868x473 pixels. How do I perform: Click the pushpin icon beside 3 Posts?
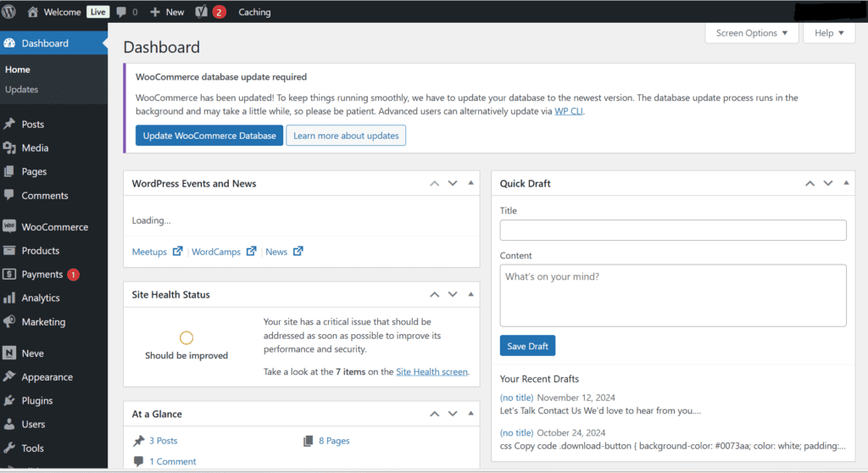(x=138, y=441)
